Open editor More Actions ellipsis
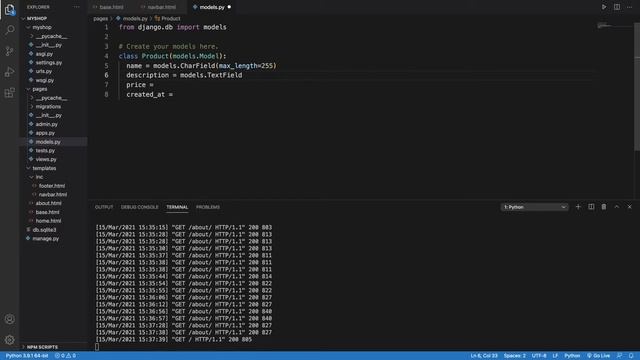Screen dimensions: 640x360 point(629,7)
